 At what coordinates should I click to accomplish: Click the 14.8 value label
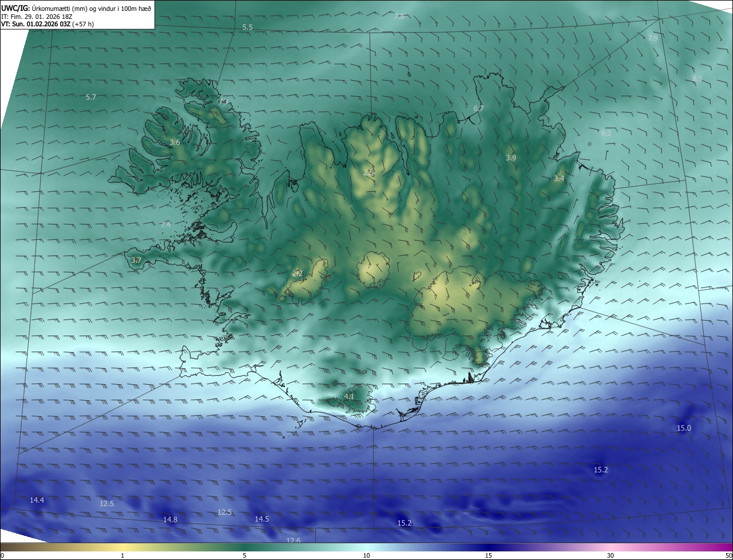coord(170,520)
